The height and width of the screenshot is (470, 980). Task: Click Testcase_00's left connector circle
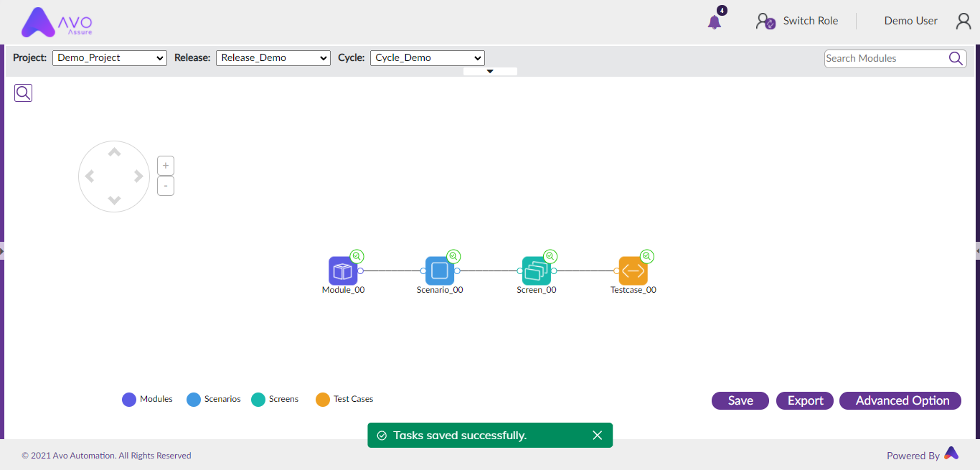coord(617,271)
